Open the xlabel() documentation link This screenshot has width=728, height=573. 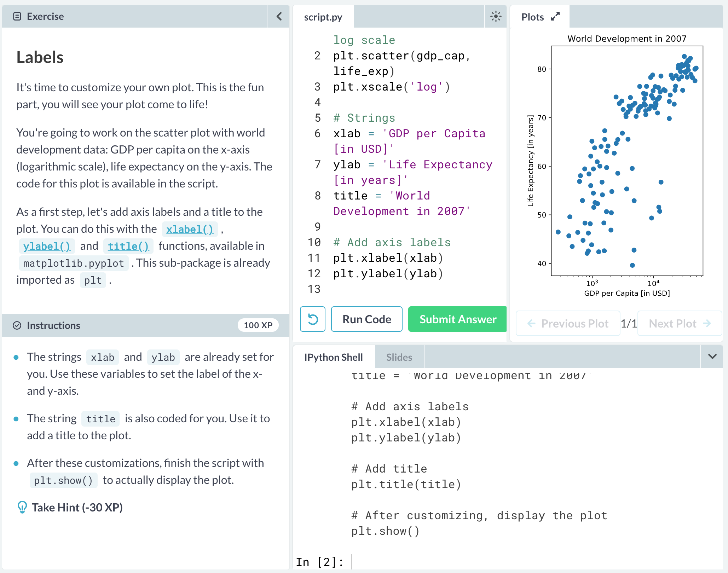point(190,229)
